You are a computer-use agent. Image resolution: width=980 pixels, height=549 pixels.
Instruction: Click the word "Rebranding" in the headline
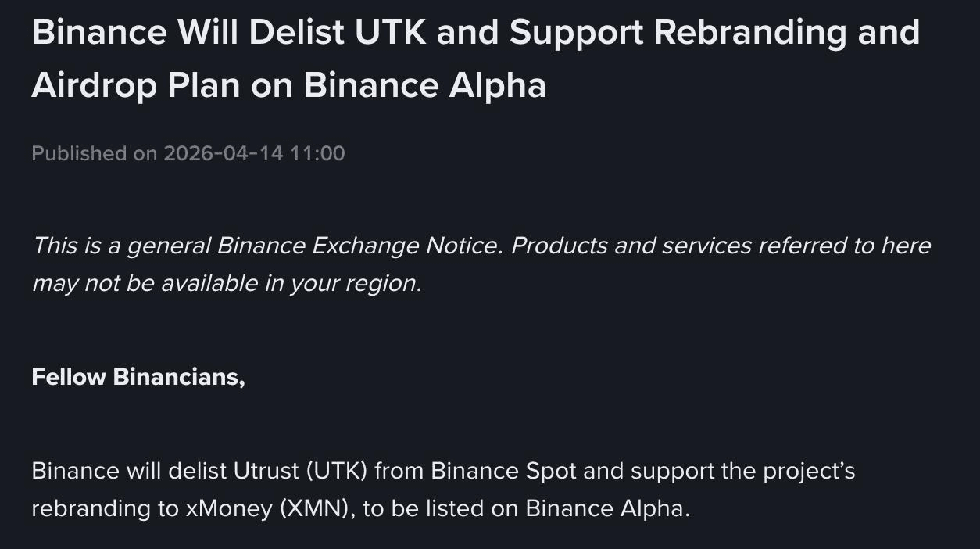[x=749, y=33]
